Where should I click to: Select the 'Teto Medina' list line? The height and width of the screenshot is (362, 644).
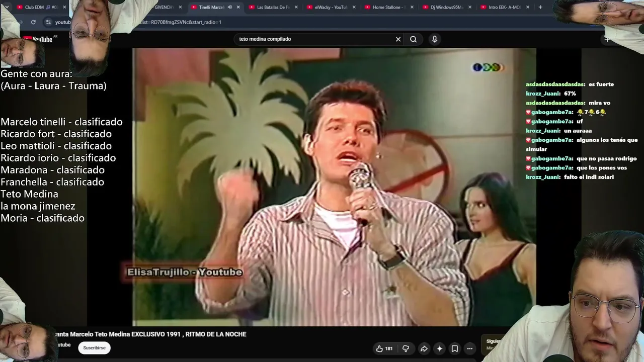(29, 194)
